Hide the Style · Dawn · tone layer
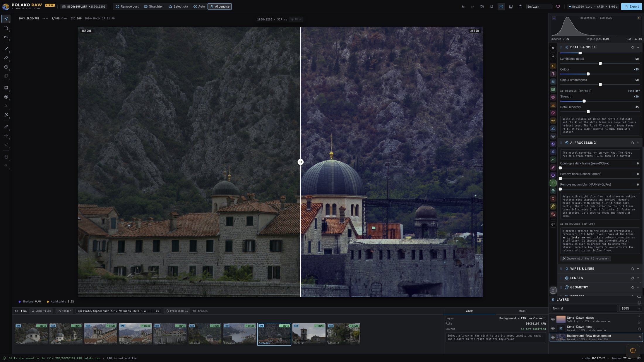This screenshot has width=644, height=362. tap(553, 328)
